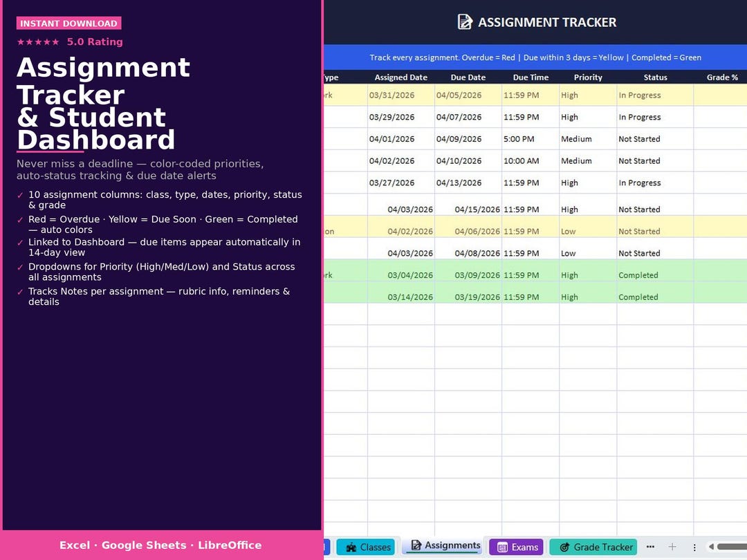
Task: Open the vertical three-dot sheet options
Action: 694,547
